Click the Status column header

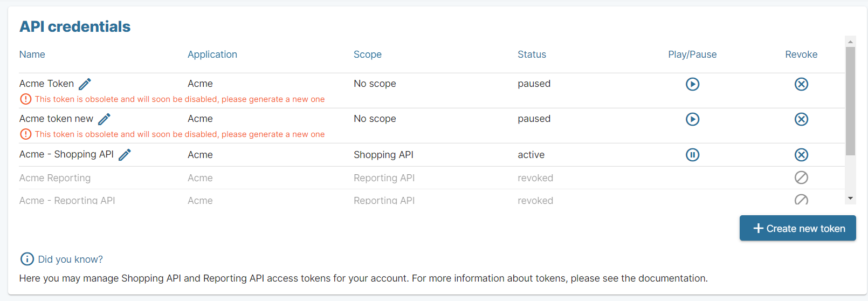pyautogui.click(x=532, y=54)
